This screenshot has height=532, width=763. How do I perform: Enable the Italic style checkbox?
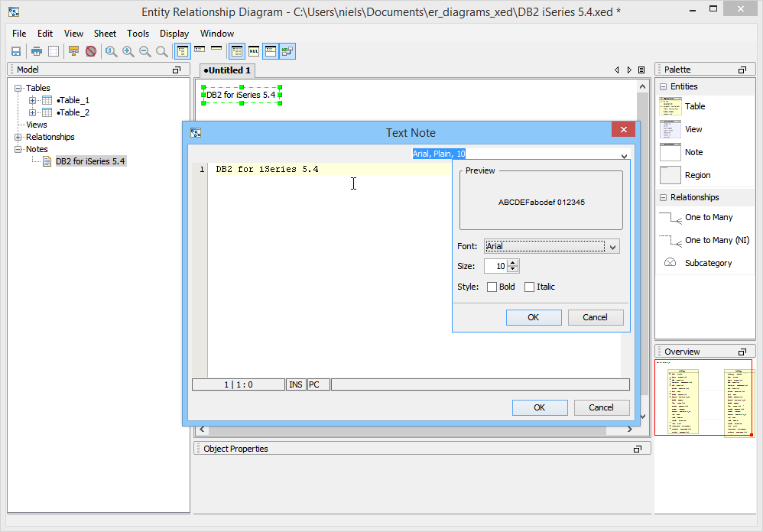pos(529,287)
